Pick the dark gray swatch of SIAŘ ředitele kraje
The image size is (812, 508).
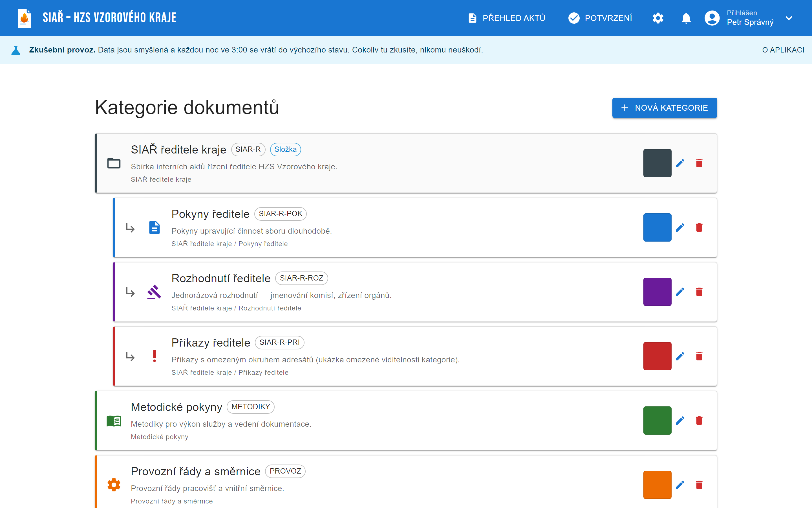pos(657,163)
